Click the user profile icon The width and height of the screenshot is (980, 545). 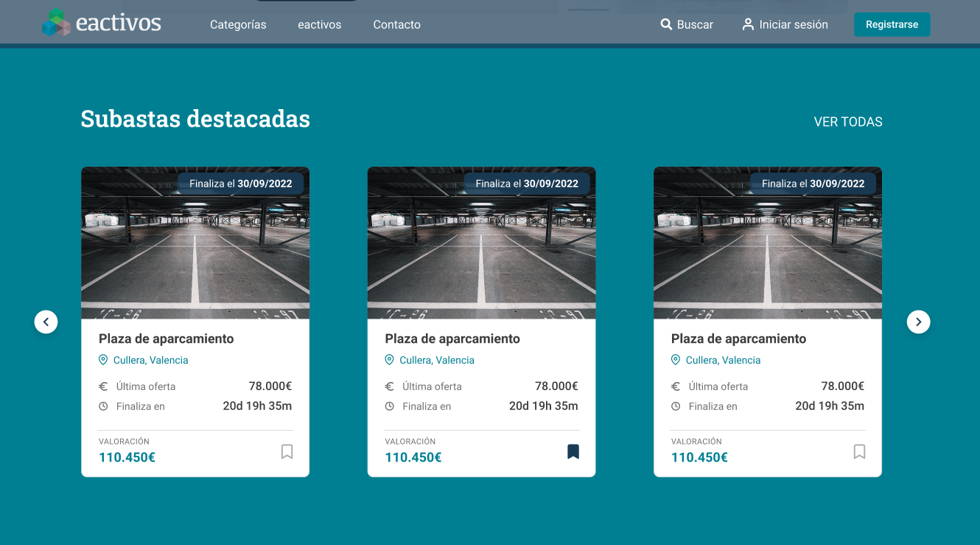[x=748, y=24]
